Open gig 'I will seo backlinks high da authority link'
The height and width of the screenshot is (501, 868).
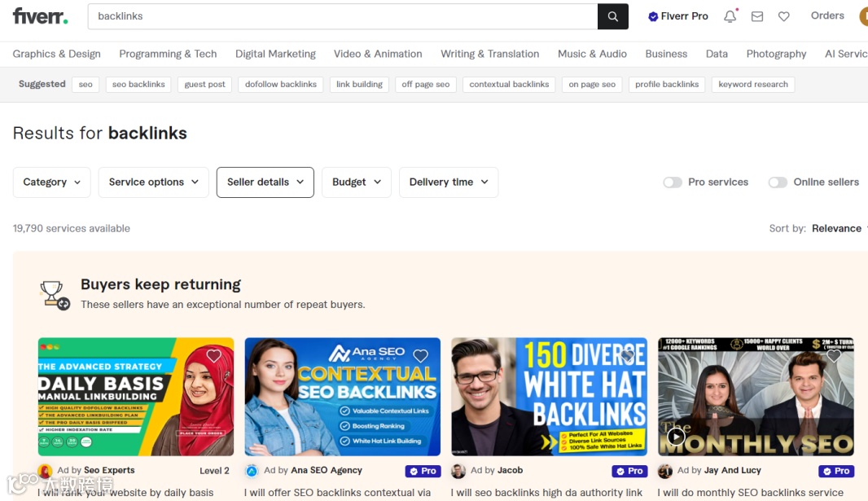[546, 493]
